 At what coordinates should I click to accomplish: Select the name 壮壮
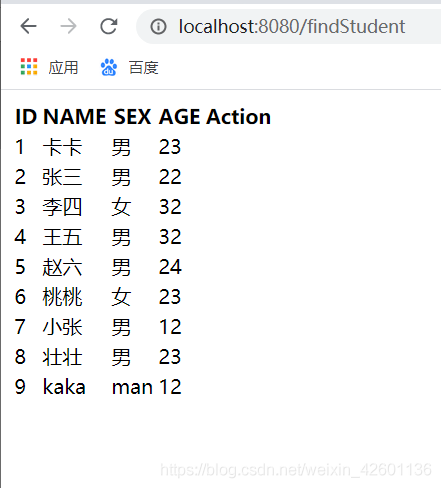(62, 357)
